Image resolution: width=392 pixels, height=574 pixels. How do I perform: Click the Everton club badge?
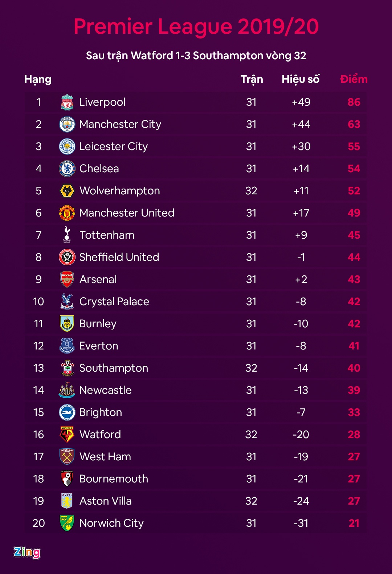[x=67, y=345]
